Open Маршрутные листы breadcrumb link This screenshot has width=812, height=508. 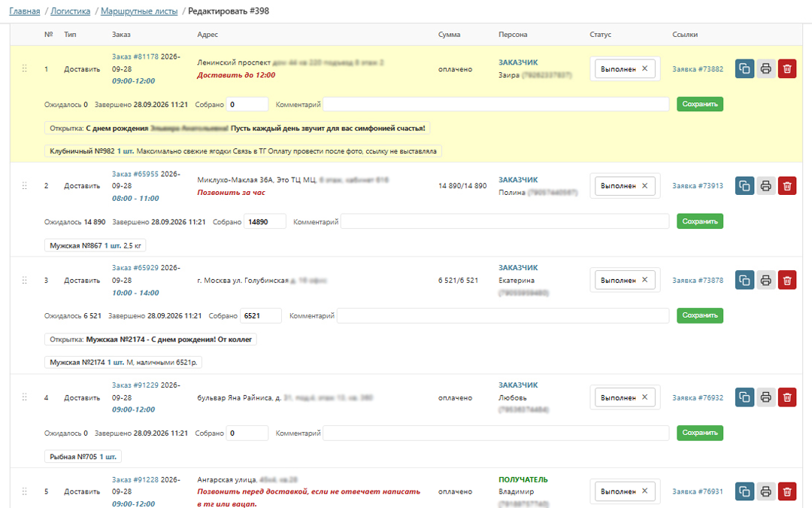[x=139, y=11]
